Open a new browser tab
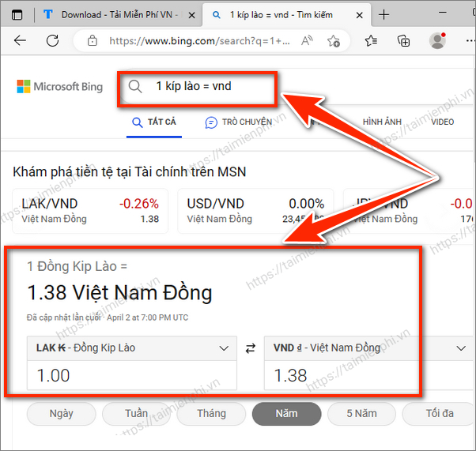The image size is (476, 451). coord(384,14)
